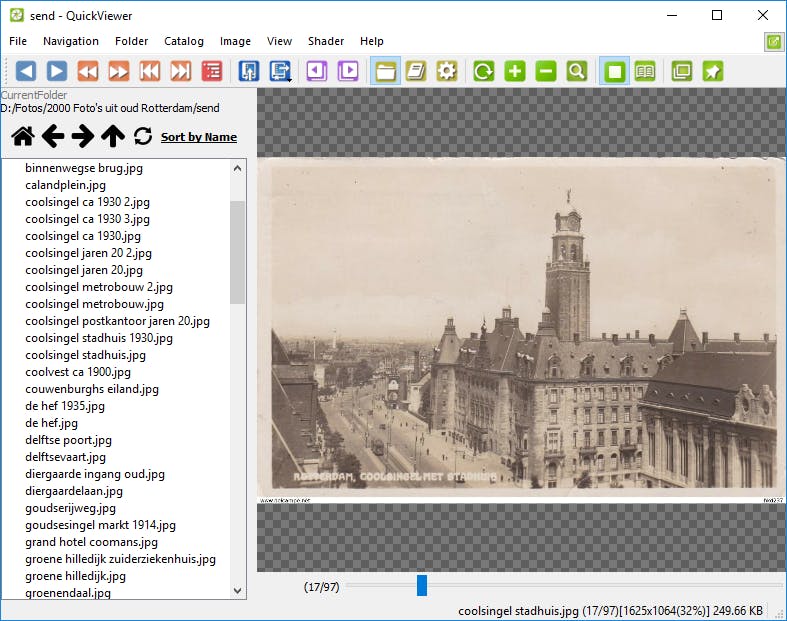Open the Folder menu
Image resolution: width=787 pixels, height=621 pixels.
point(132,41)
